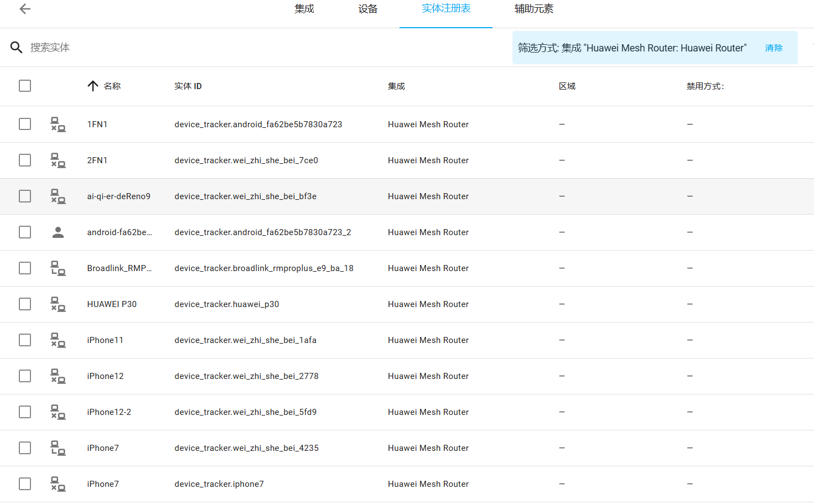Click the device icon for iPhone12-2
The image size is (814, 504).
(58, 412)
